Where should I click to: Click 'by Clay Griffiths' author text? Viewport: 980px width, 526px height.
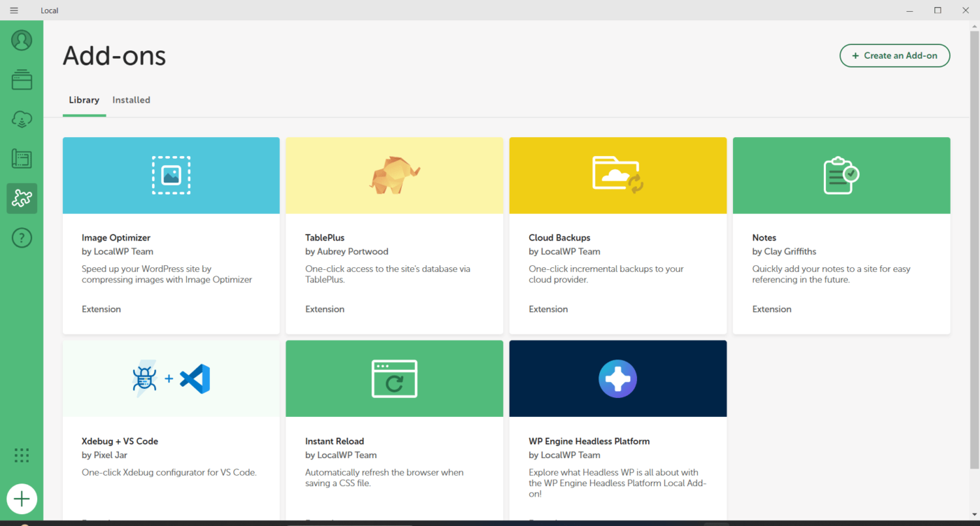pos(784,252)
